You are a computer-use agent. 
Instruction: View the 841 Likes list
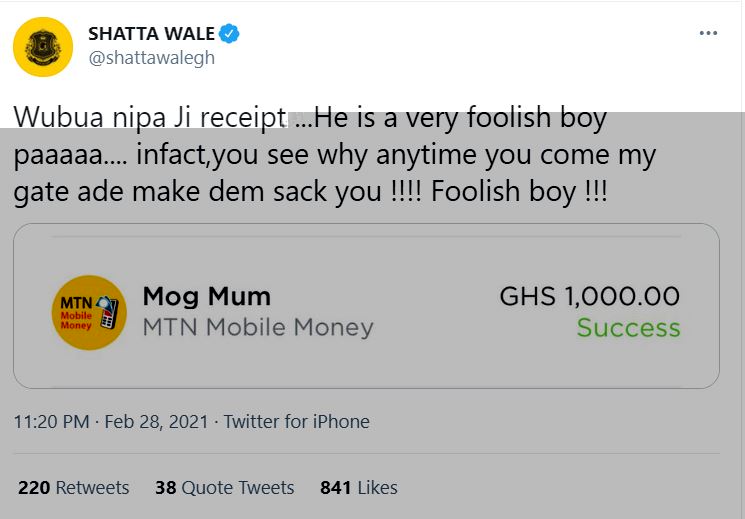tap(359, 488)
